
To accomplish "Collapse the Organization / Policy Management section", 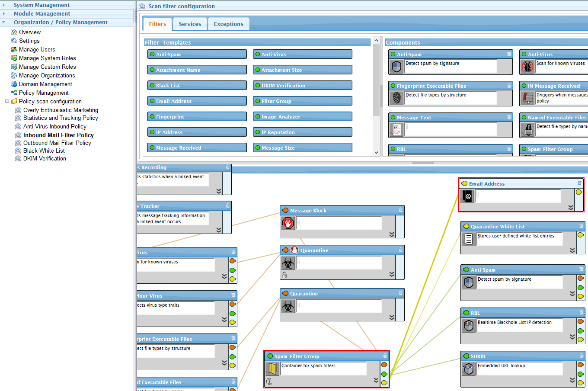I will point(4,22).
